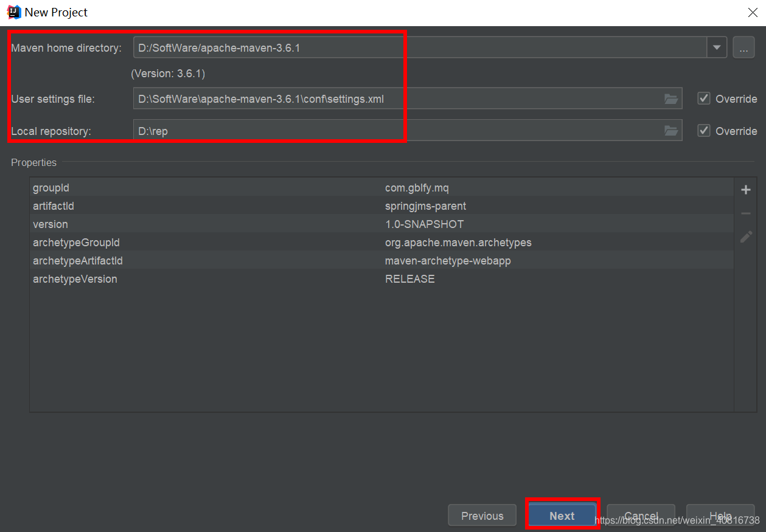Click the value 1.0-SNAPSHOT
Viewport: 766px width, 532px height.
point(424,224)
